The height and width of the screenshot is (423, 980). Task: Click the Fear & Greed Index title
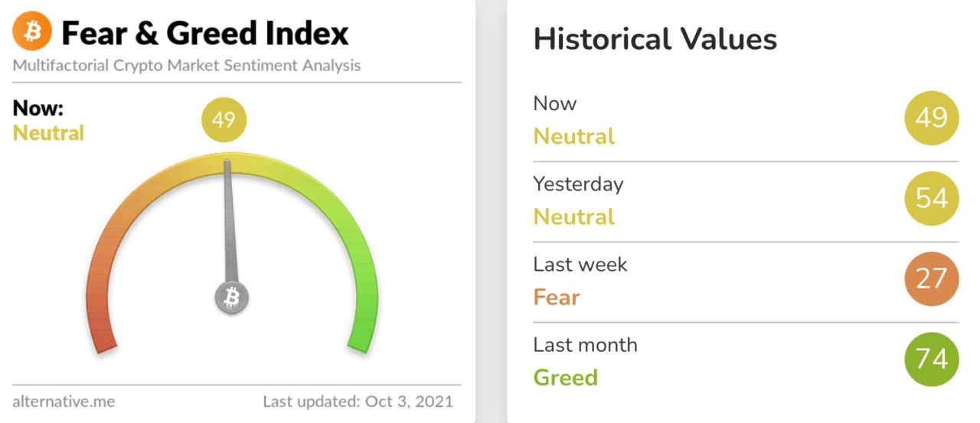(x=204, y=34)
